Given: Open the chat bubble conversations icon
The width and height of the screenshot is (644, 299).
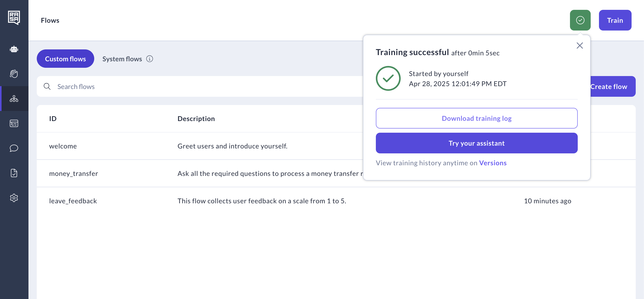Looking at the screenshot, I should coord(14,148).
